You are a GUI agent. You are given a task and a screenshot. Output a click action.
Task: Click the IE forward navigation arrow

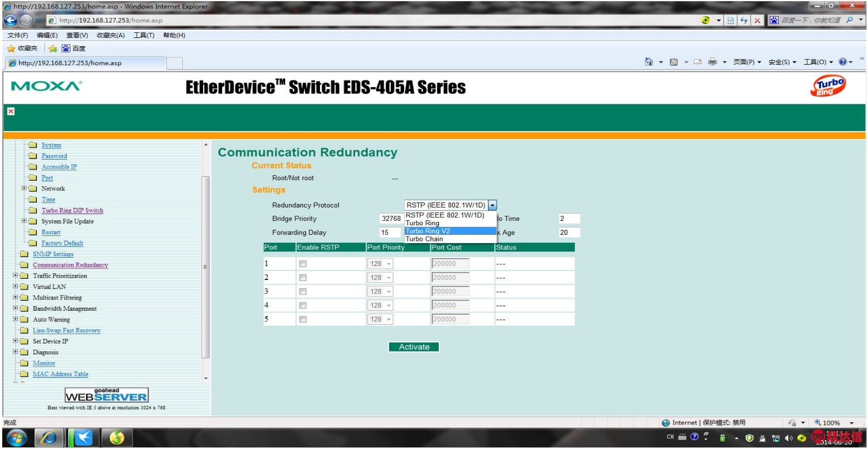pyautogui.click(x=26, y=20)
